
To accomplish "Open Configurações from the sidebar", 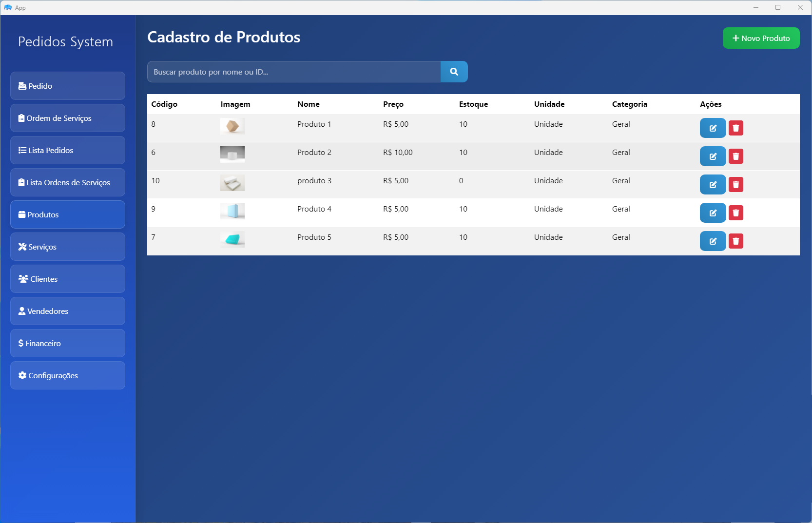I will 68,375.
